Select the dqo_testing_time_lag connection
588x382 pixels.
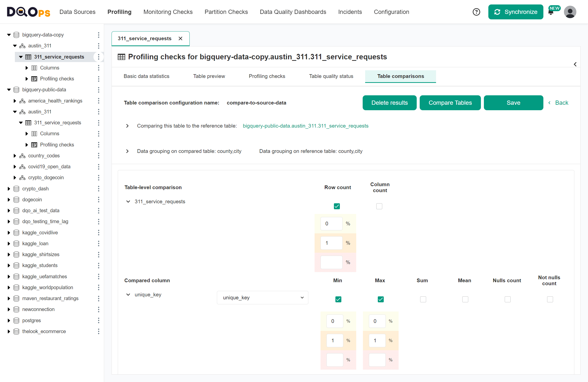pos(45,221)
